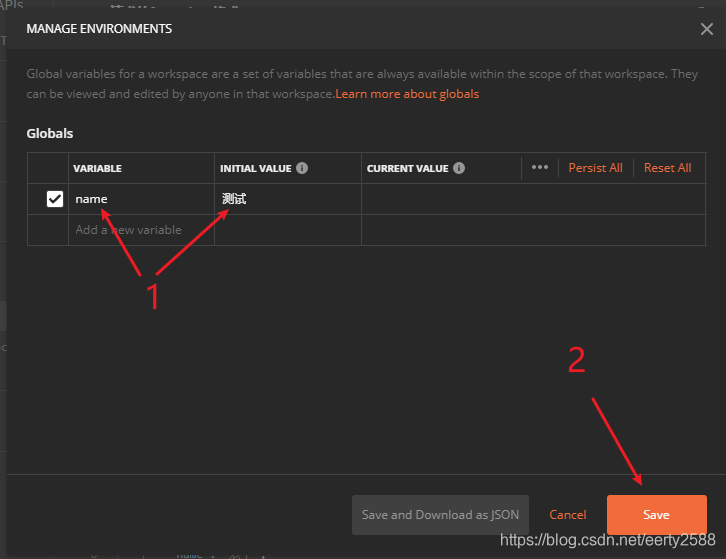This screenshot has height=559, width=726.
Task: Click Persist All
Action: tap(595, 168)
